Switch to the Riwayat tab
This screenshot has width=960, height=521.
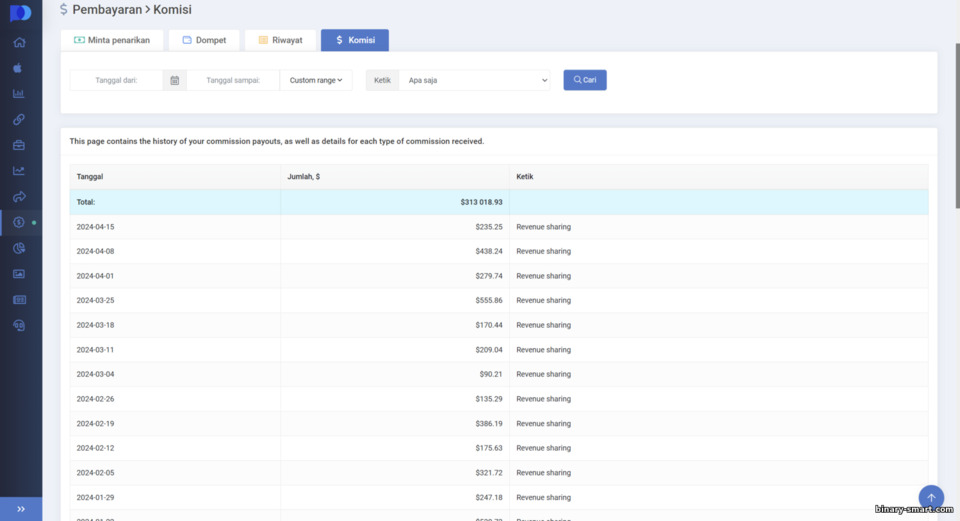pyautogui.click(x=280, y=40)
